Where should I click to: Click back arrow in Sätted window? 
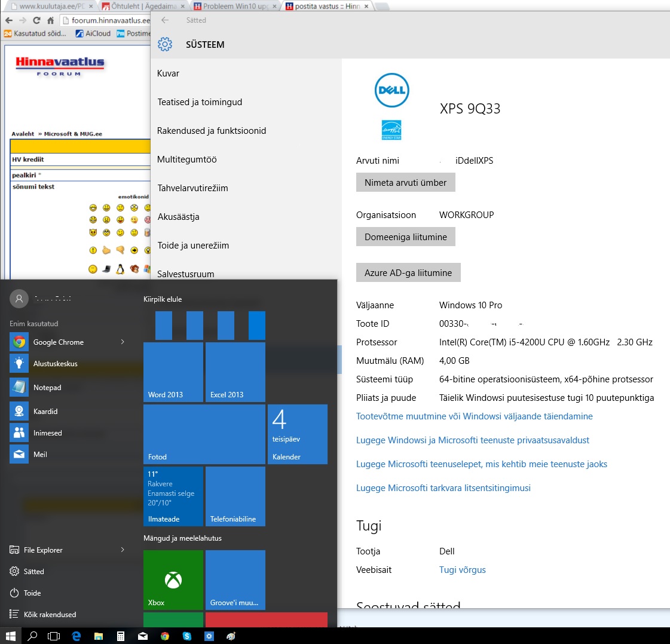point(165,20)
